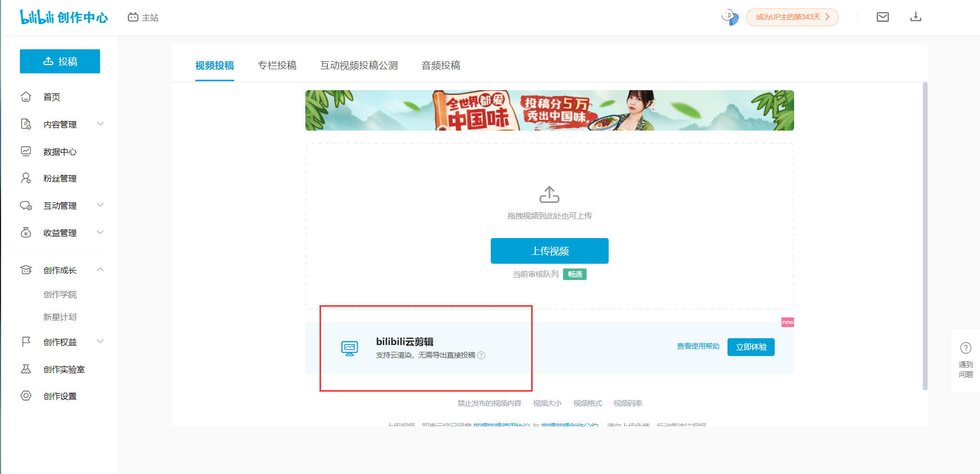
Task: Open 创作设置 settings icon
Action: [26, 396]
